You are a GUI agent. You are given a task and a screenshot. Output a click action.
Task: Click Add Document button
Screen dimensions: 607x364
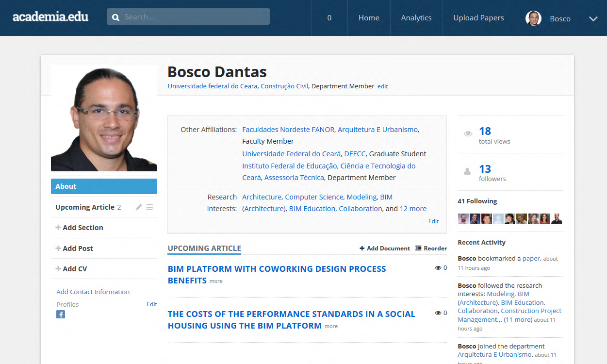pos(385,248)
